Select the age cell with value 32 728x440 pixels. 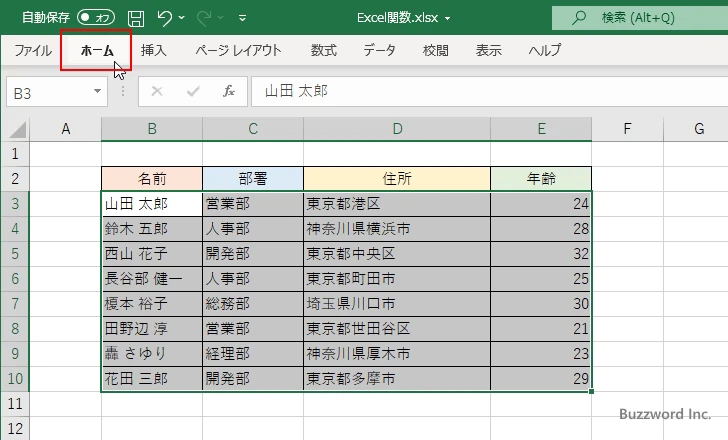click(541, 254)
